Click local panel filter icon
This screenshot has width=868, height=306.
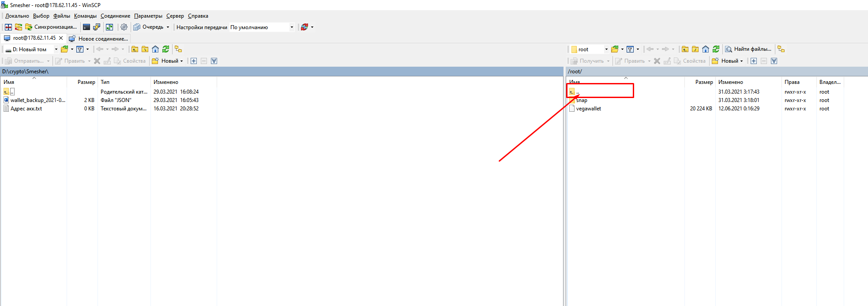(x=80, y=49)
